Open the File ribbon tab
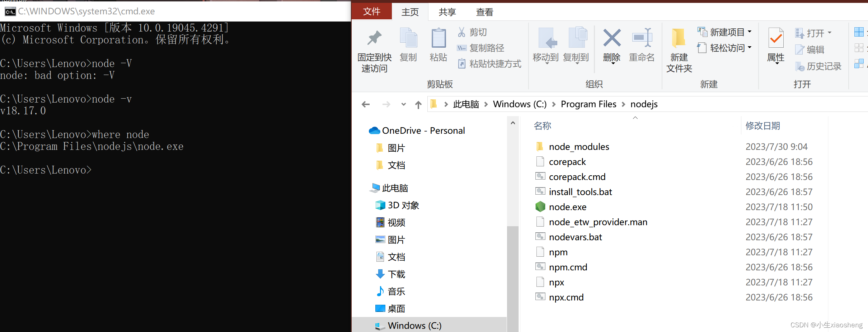 coord(371,11)
